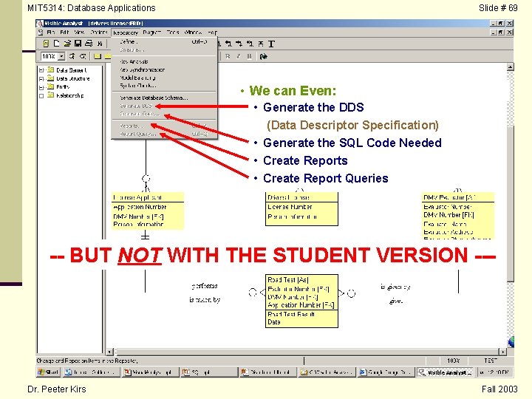
Task: Open the View menu
Action: click(x=79, y=33)
